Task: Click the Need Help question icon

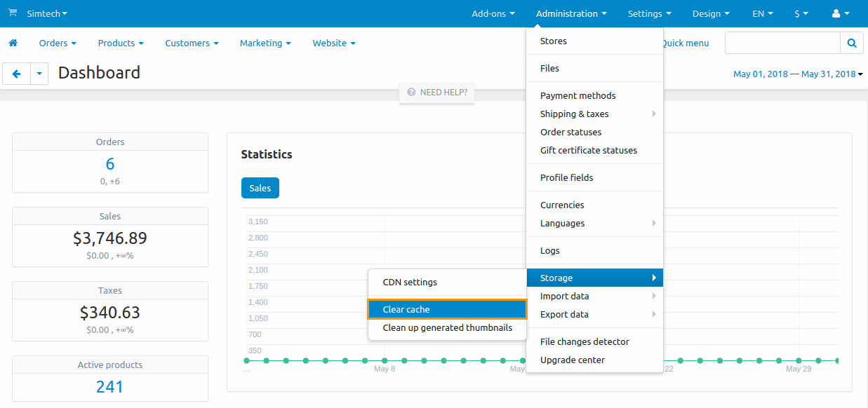Action: pyautogui.click(x=411, y=93)
